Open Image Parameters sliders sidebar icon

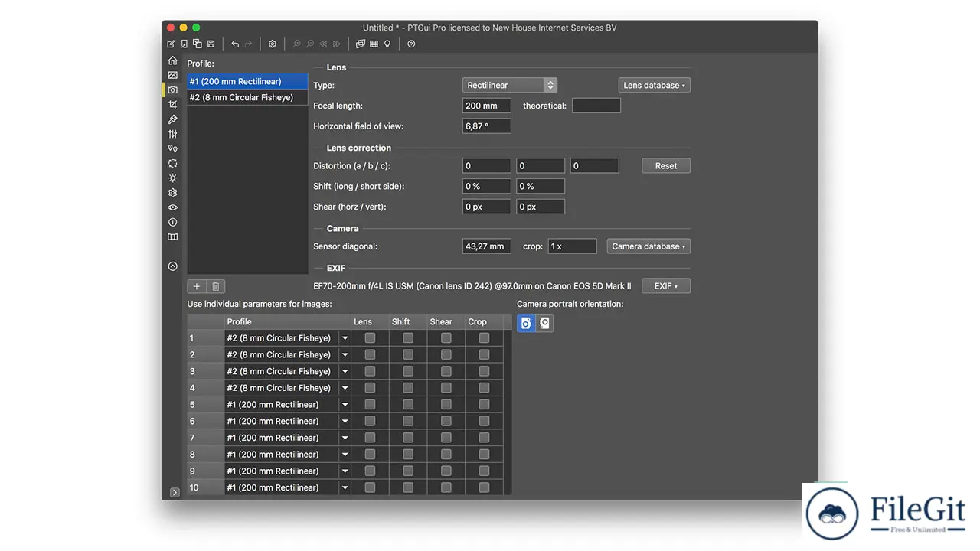172,134
